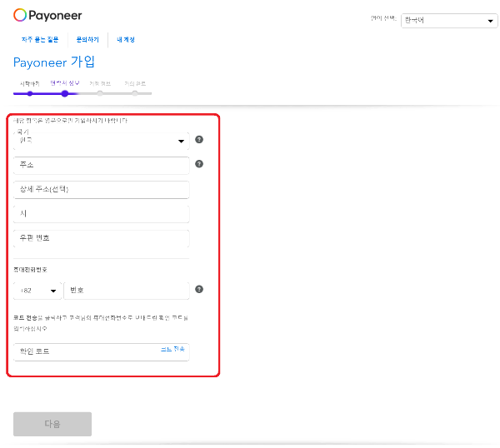Viewport: 500px width, 448px height.
Task: Select the current second progress step dot
Action: click(65, 93)
